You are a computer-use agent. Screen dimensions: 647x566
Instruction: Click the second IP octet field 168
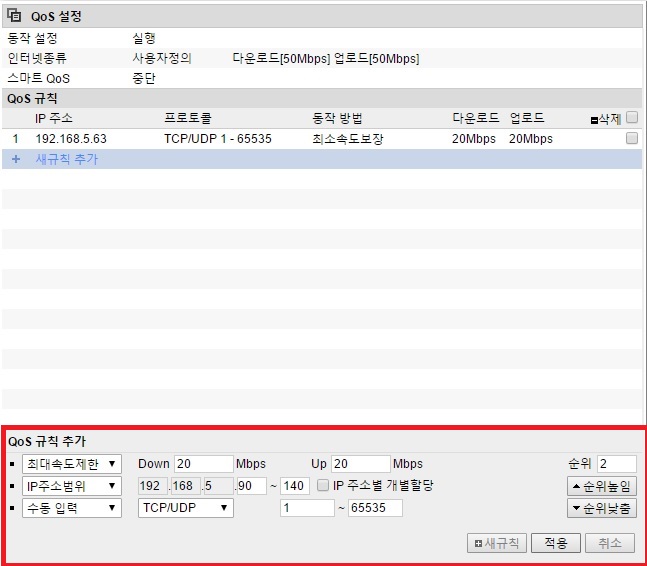tap(186, 486)
